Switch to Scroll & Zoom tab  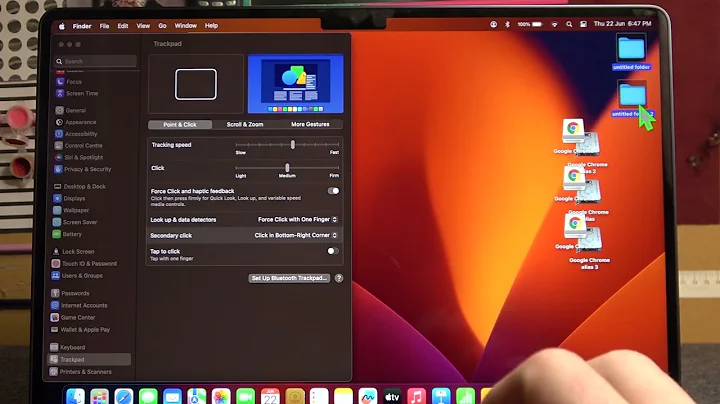[245, 124]
